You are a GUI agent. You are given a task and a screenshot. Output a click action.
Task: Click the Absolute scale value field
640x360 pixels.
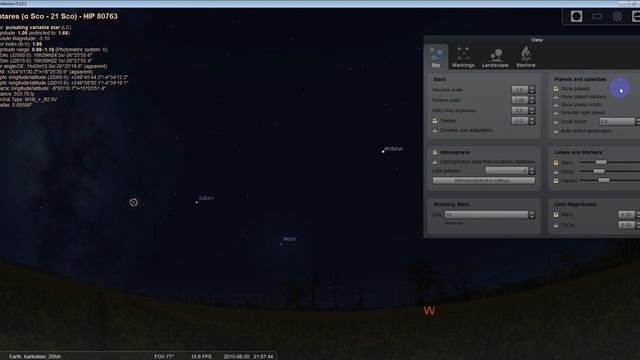tap(520, 90)
